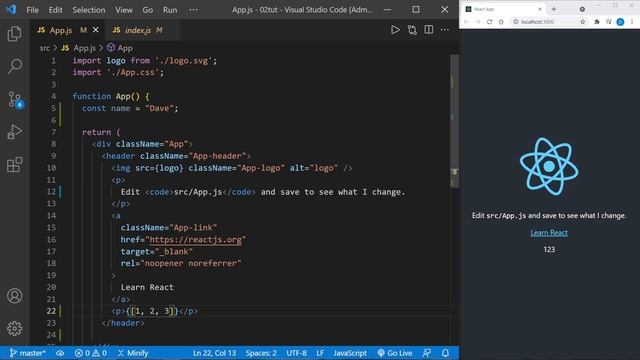Open the Run and Debug view
The image size is (640, 360).
click(x=15, y=132)
